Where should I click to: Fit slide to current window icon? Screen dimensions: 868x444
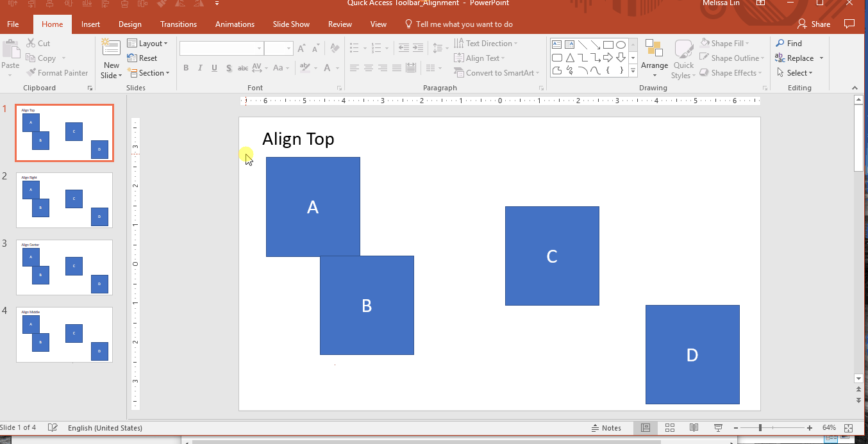[849, 428]
